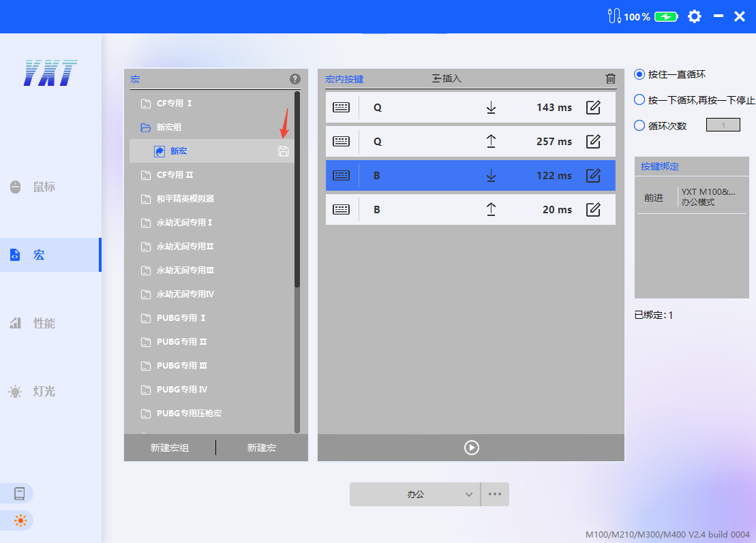This screenshot has height=543, width=756.
Task: Toggle the orange sun theme icon
Action: 20,521
